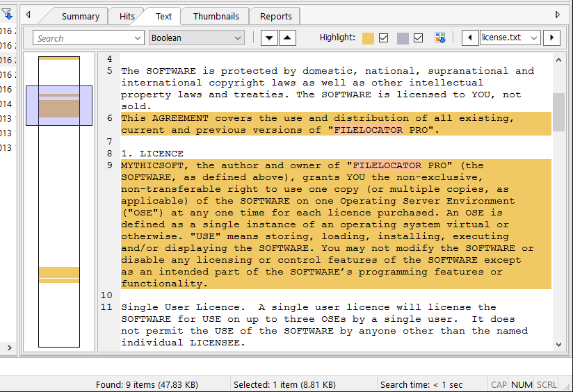Click the filter funnel icon
The image size is (573, 392).
coord(8,14)
